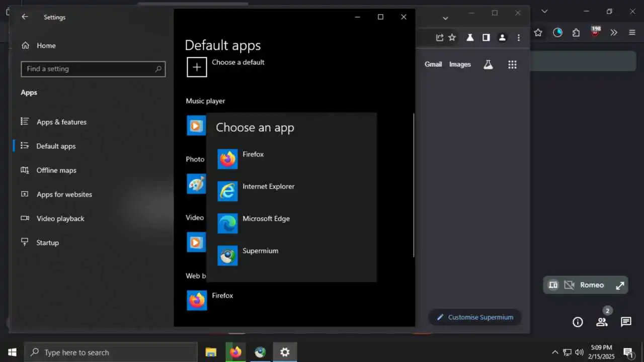The image size is (644, 362).
Task: Open the notification center icon
Action: (x=628, y=352)
